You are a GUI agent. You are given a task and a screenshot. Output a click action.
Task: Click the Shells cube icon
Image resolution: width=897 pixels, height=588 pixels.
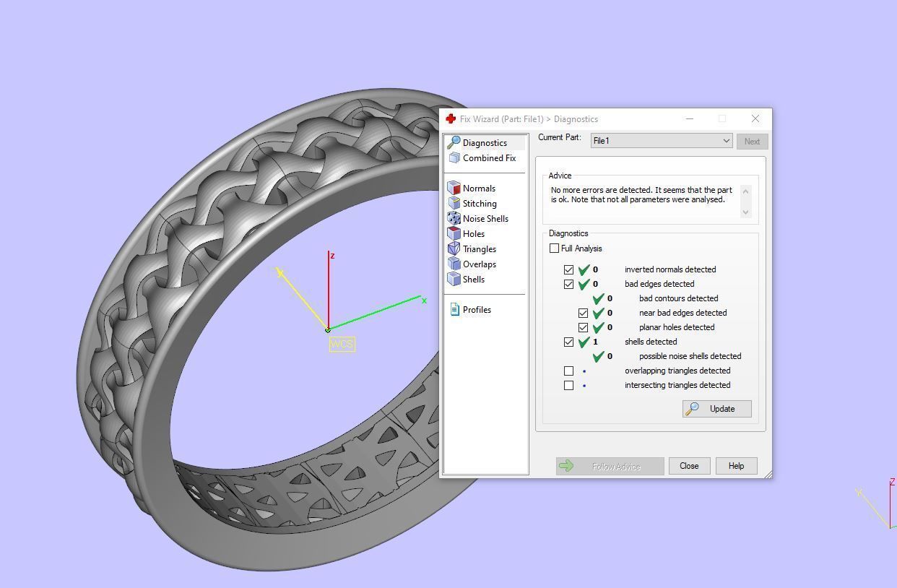[x=454, y=280]
